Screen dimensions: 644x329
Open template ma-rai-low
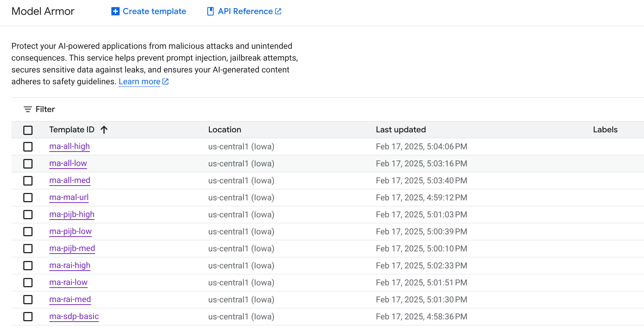[x=68, y=282]
